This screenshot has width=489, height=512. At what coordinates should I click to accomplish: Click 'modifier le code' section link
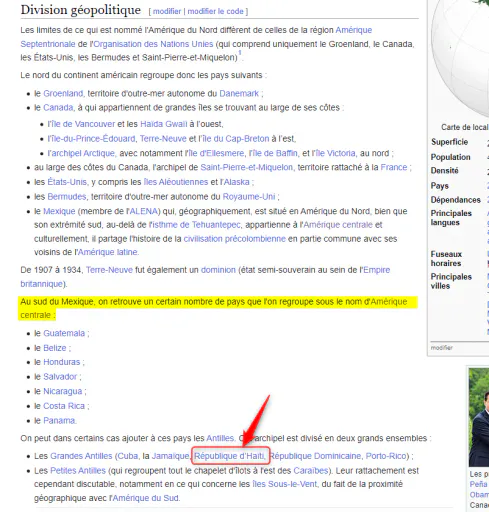tap(215, 11)
